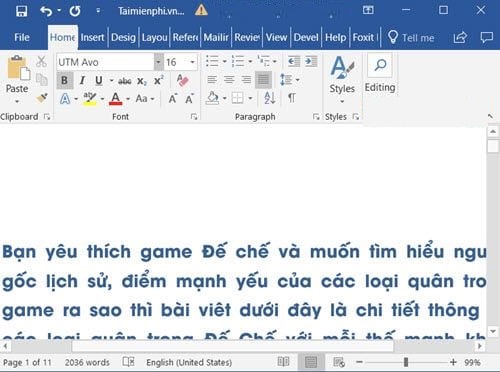Open the font size dropdown showing 16

coord(192,62)
